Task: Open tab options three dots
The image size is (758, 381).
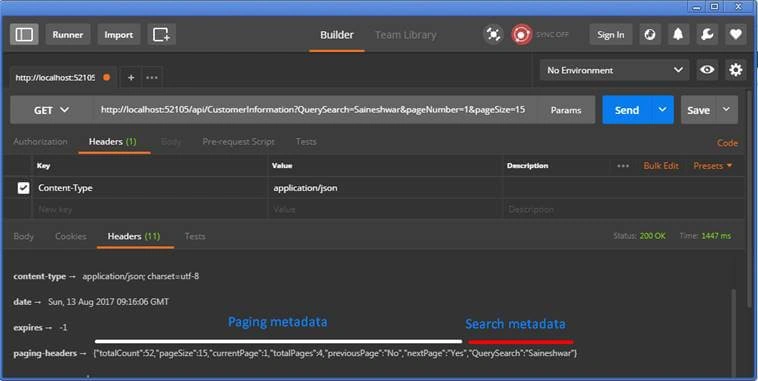Action: pyautogui.click(x=152, y=77)
